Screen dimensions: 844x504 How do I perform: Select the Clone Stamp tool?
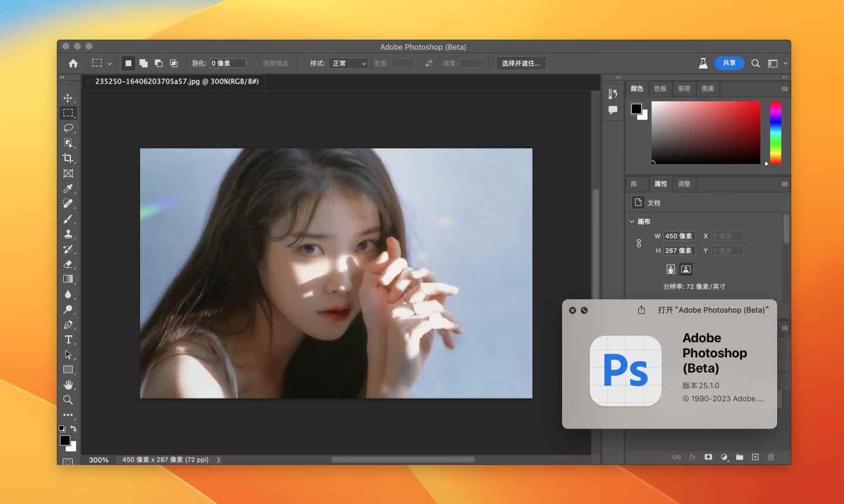click(x=68, y=234)
